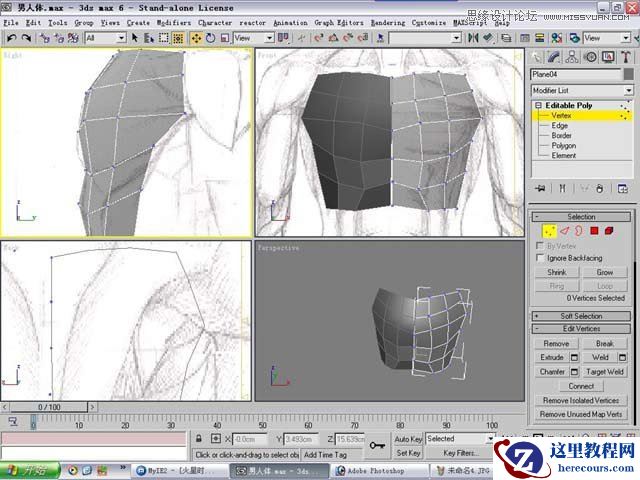Click the Select and Move tool
Screen dimensions: 640x480
click(196, 38)
